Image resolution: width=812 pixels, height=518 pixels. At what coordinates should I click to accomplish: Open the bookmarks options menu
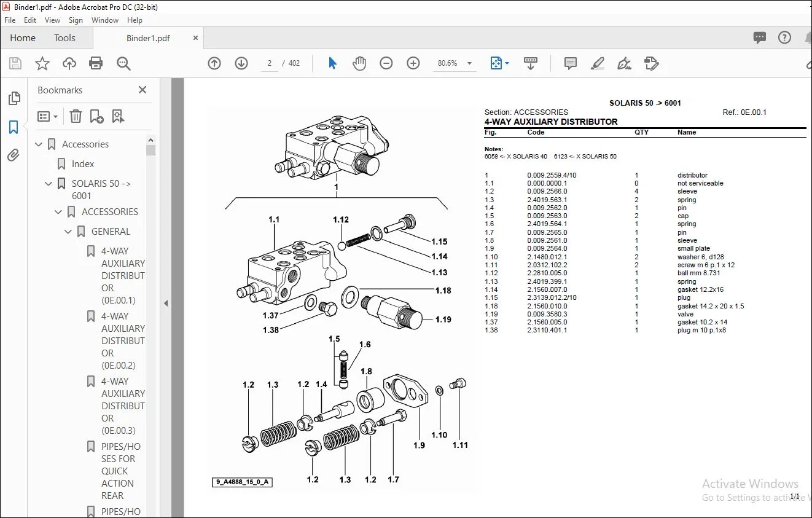pyautogui.click(x=47, y=116)
